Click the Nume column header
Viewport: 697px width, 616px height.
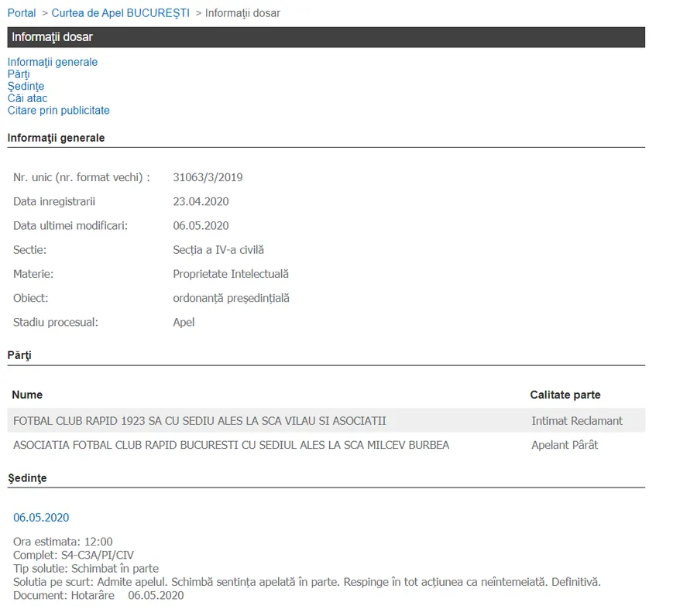coord(27,395)
